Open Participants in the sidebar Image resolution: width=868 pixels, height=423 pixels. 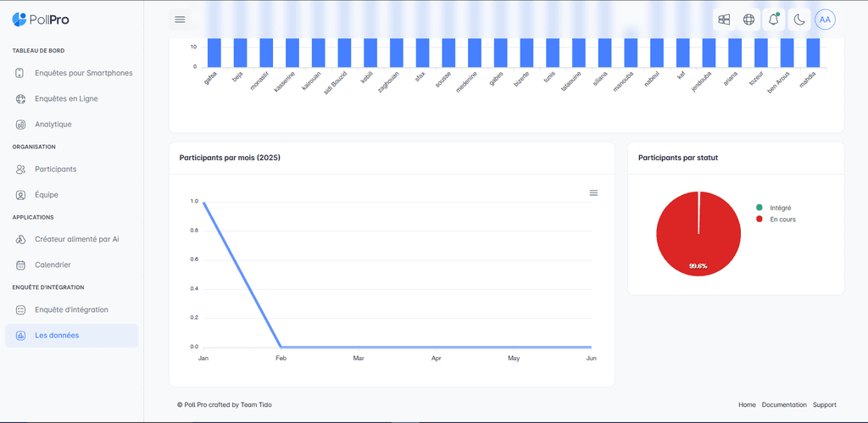click(55, 170)
